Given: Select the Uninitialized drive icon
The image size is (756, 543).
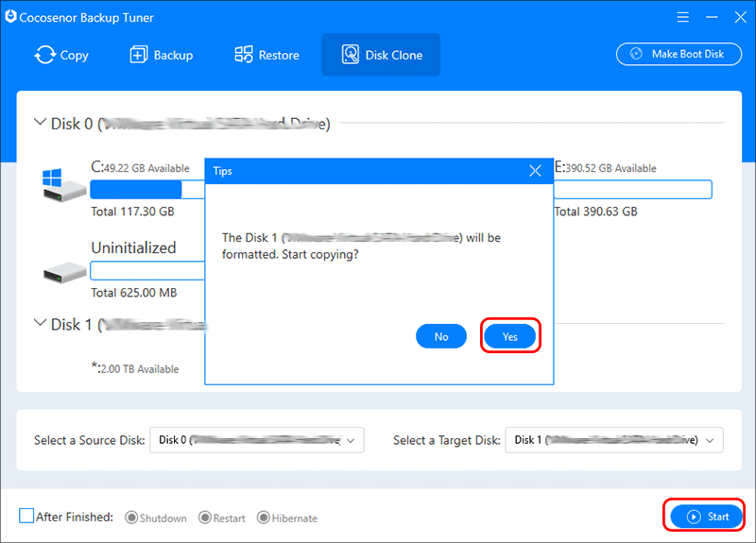Looking at the screenshot, I should 64,273.
